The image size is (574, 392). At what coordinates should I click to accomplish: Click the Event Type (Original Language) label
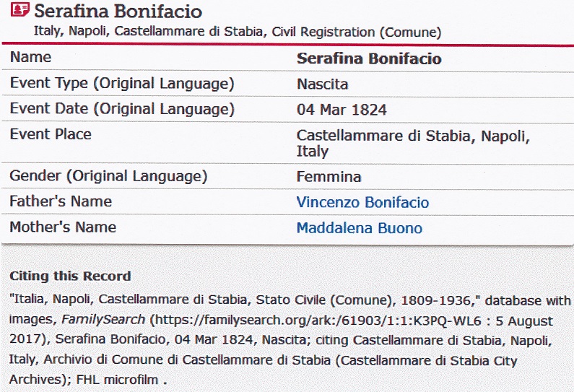pos(122,84)
